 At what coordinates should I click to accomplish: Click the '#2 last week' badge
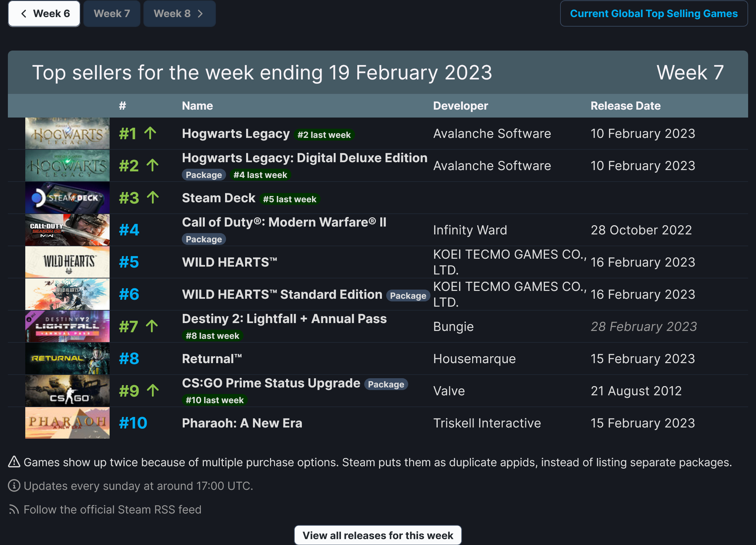[324, 135]
